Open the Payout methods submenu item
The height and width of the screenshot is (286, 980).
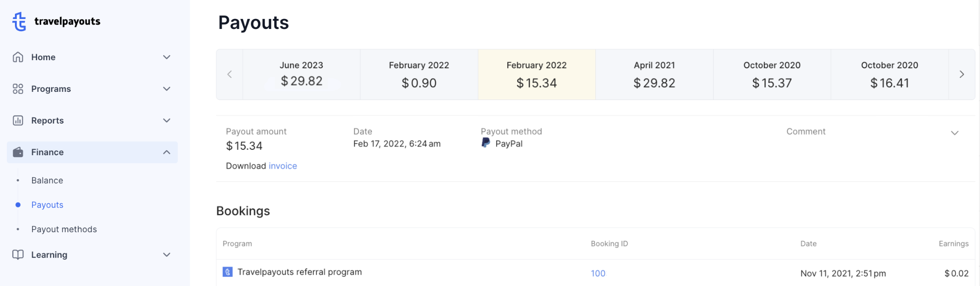coord(64,229)
